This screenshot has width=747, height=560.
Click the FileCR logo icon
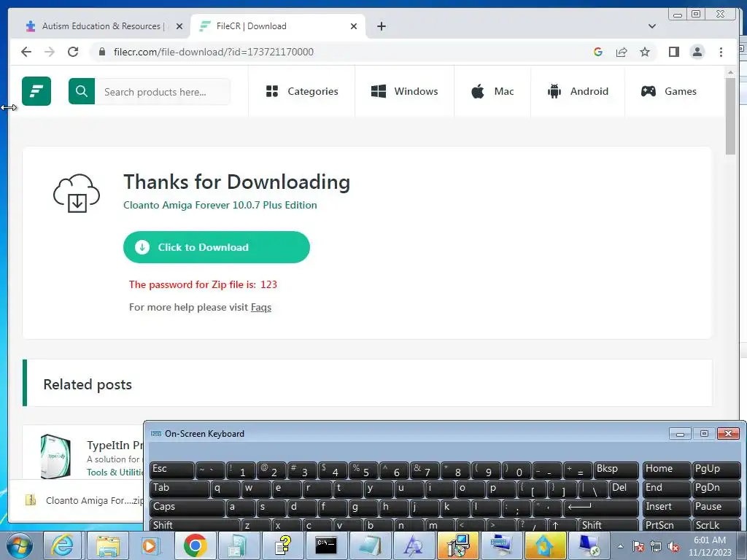coord(36,91)
